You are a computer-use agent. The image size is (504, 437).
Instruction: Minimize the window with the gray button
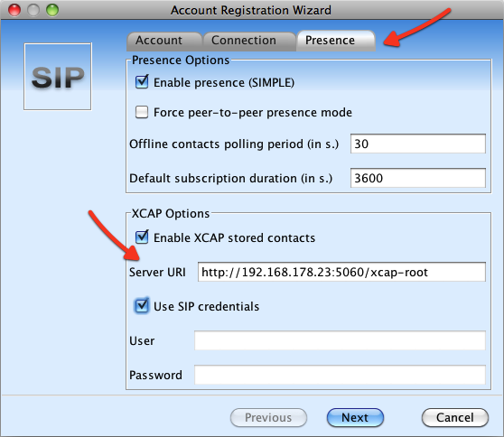coord(33,10)
